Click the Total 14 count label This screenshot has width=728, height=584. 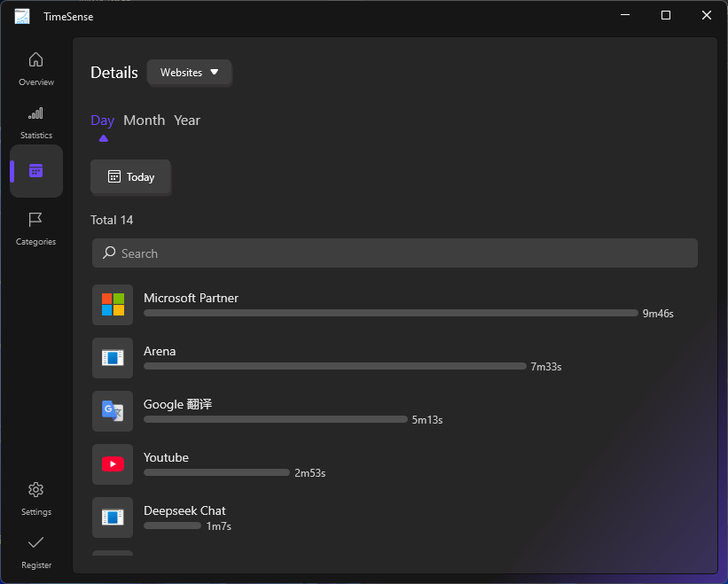click(x=112, y=220)
